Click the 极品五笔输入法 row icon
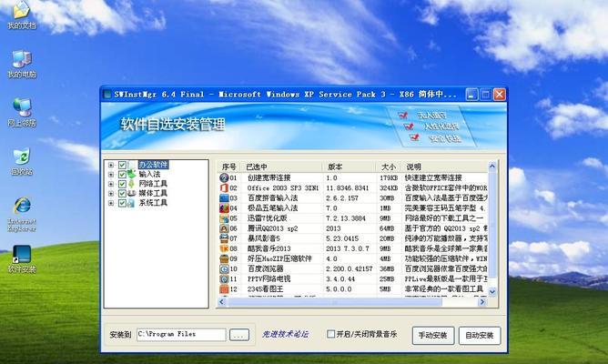This screenshot has height=364, width=608. [224, 208]
